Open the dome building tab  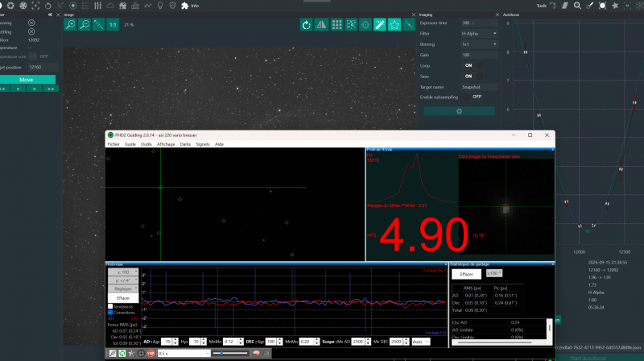pyautogui.click(x=122, y=6)
